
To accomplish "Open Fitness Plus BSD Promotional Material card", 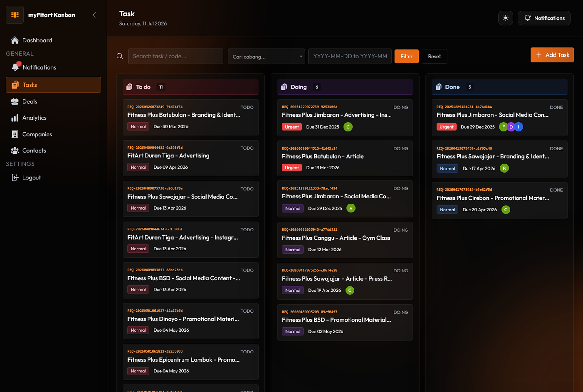I will click(x=345, y=322).
